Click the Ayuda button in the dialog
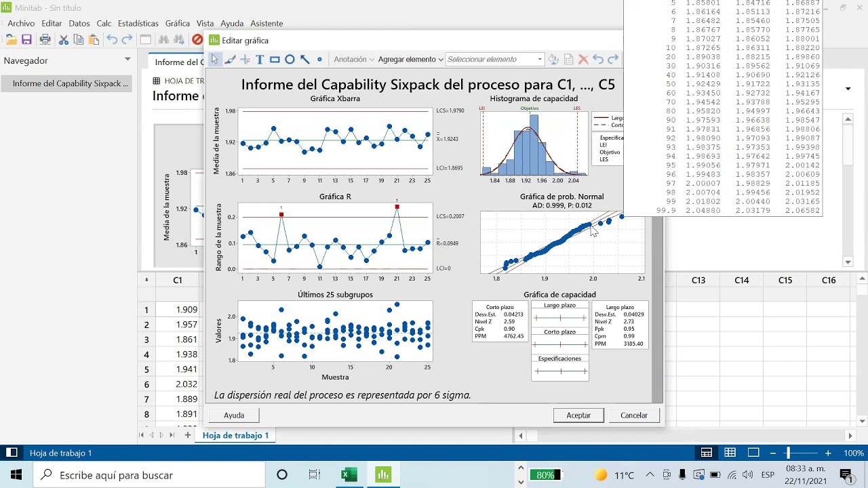 [x=234, y=415]
